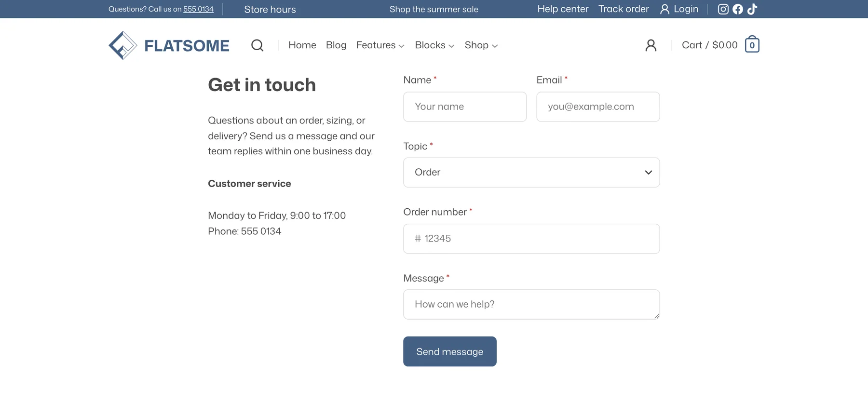Expand the Shop menu

point(481,45)
